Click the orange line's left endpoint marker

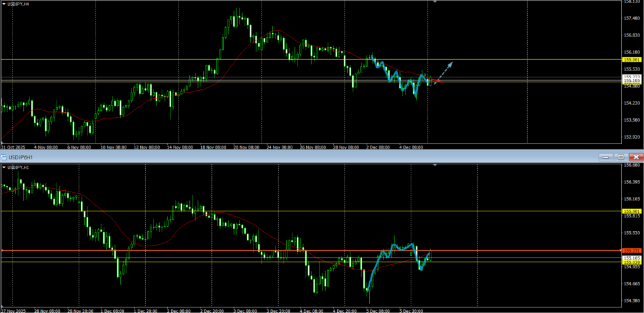(3, 251)
